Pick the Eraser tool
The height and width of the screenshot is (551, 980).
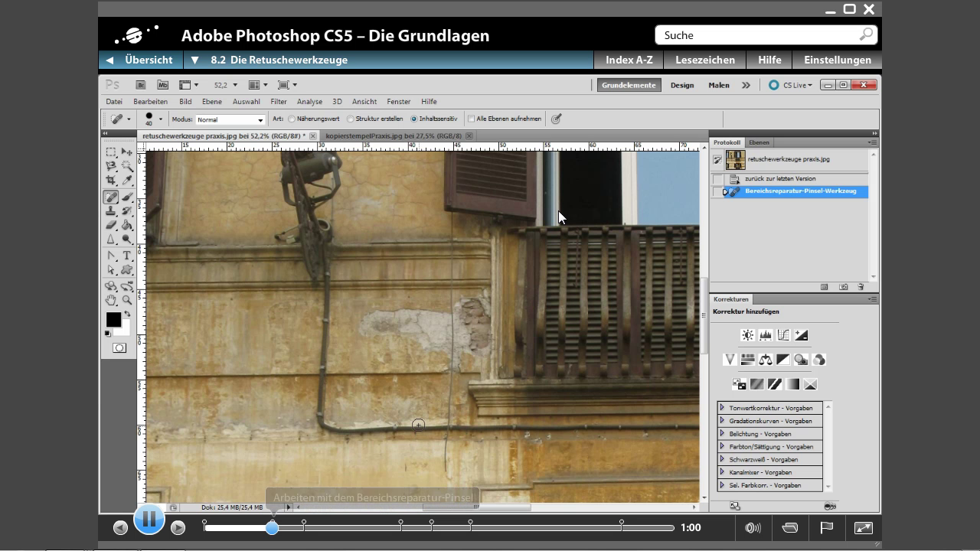(x=111, y=226)
